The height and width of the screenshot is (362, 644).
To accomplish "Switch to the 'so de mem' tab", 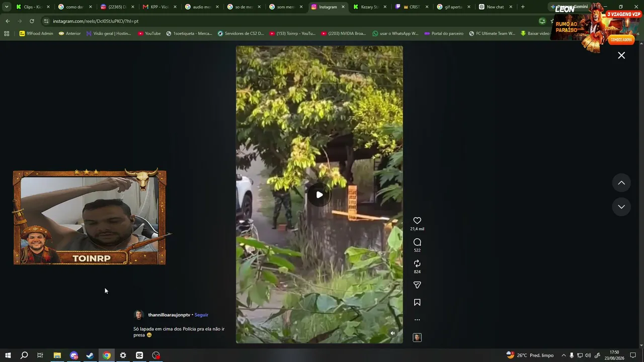I will click(x=243, y=7).
